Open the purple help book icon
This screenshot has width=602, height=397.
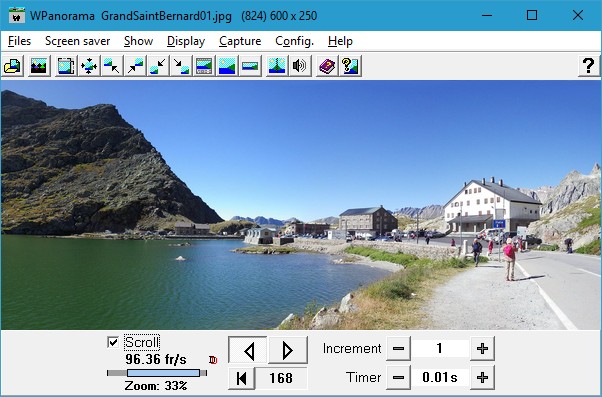(327, 66)
